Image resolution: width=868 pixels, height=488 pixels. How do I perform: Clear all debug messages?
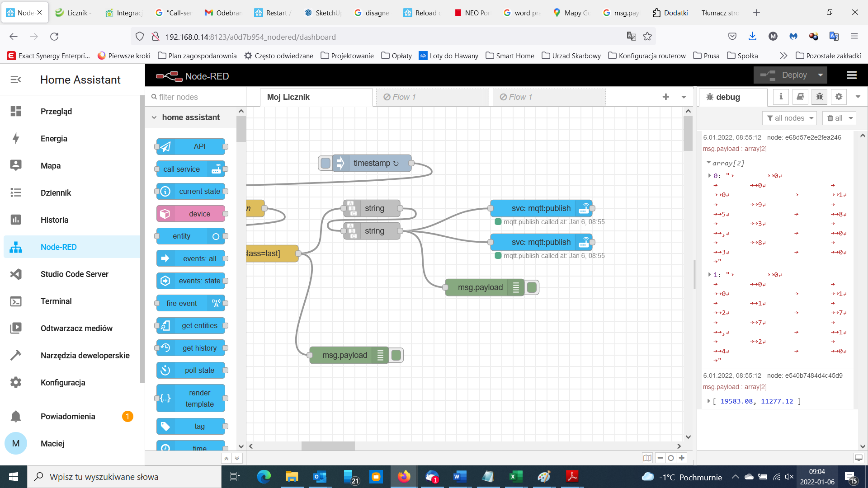pos(835,118)
